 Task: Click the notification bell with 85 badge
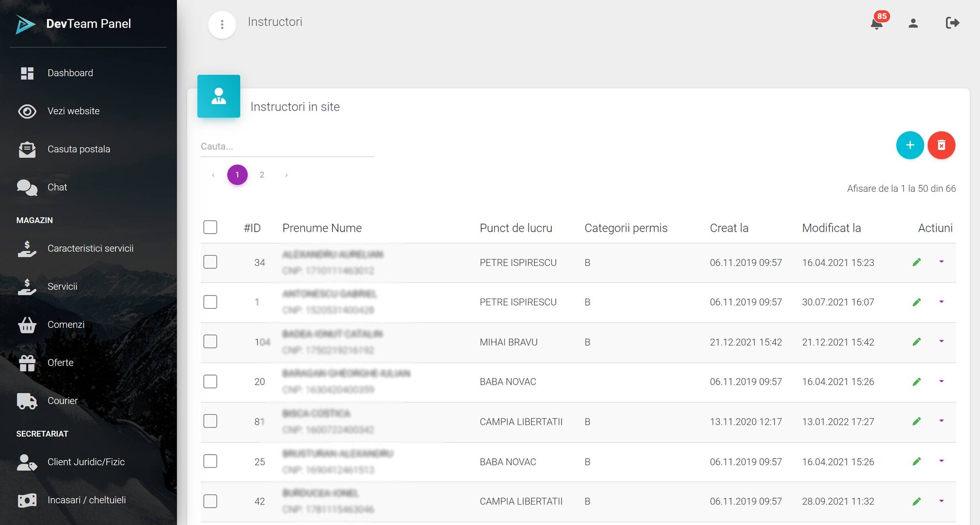877,23
